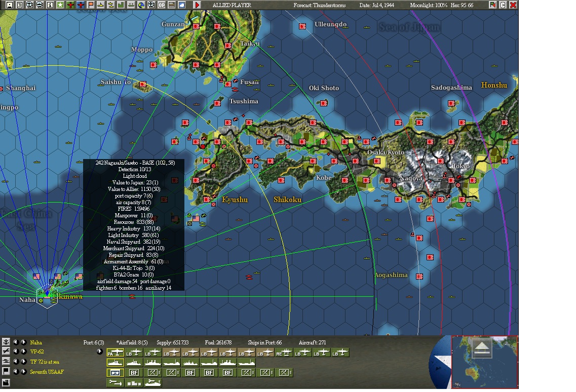
Task: Select the Aogashima island base marker
Action: click(419, 276)
